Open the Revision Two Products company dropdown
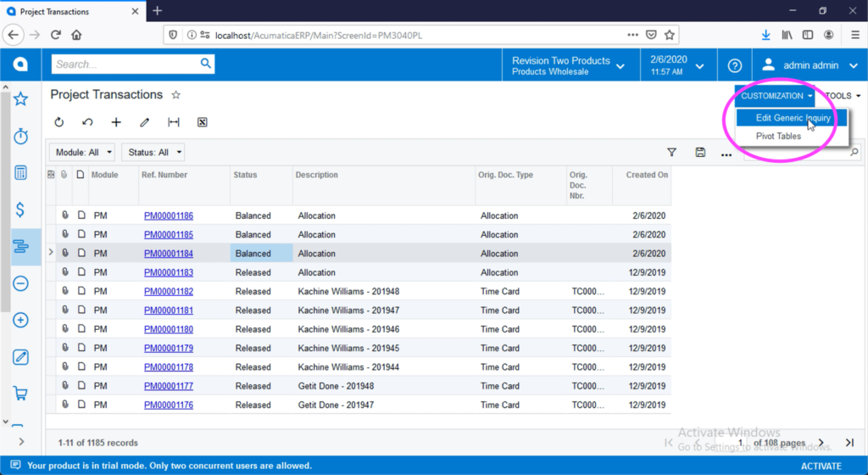The image size is (868, 475). click(x=569, y=65)
